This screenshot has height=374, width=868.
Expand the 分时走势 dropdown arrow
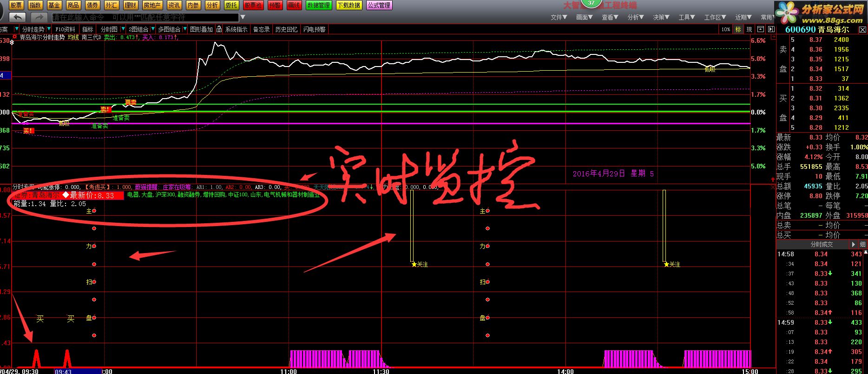[49, 29]
